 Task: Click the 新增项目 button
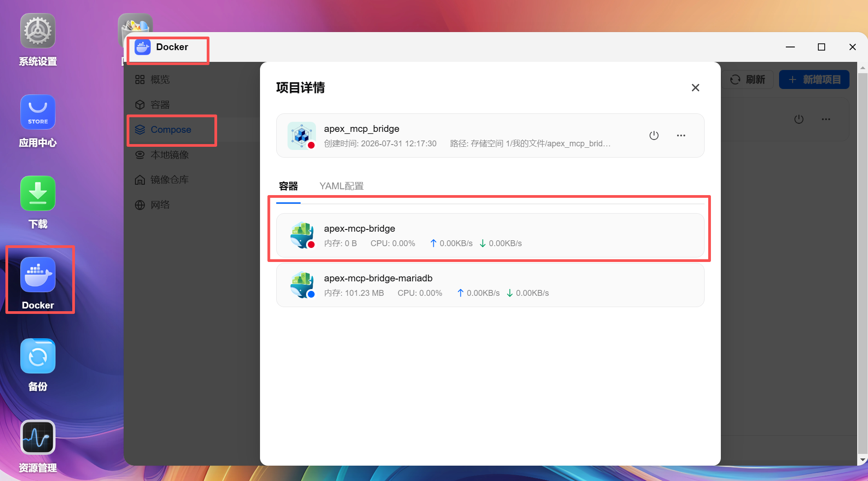[814, 79]
